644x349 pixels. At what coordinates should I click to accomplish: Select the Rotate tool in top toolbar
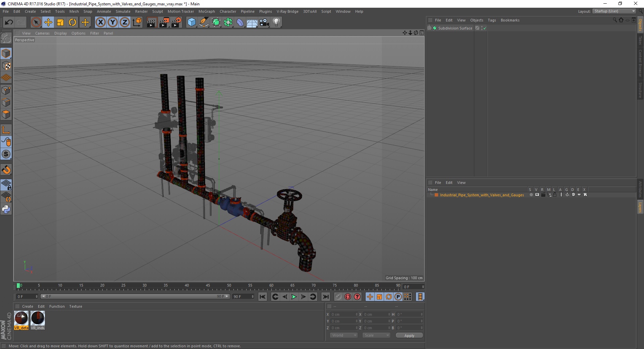click(72, 22)
